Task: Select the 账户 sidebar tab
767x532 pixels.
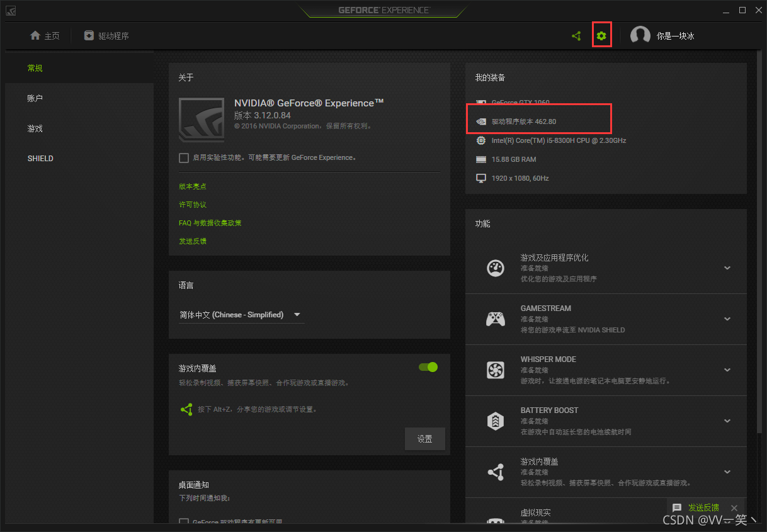Action: [x=79, y=98]
